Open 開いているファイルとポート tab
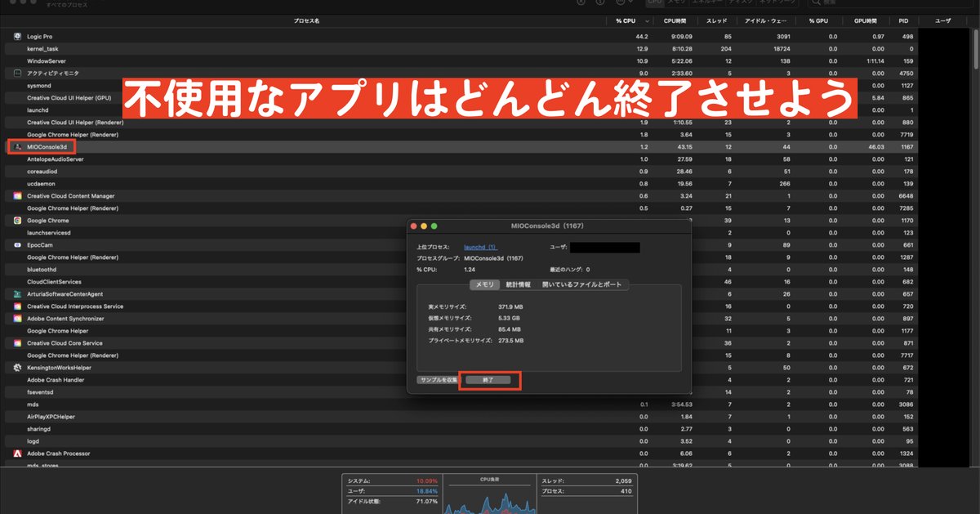Viewport: 980px width, 514px height. (x=581, y=284)
